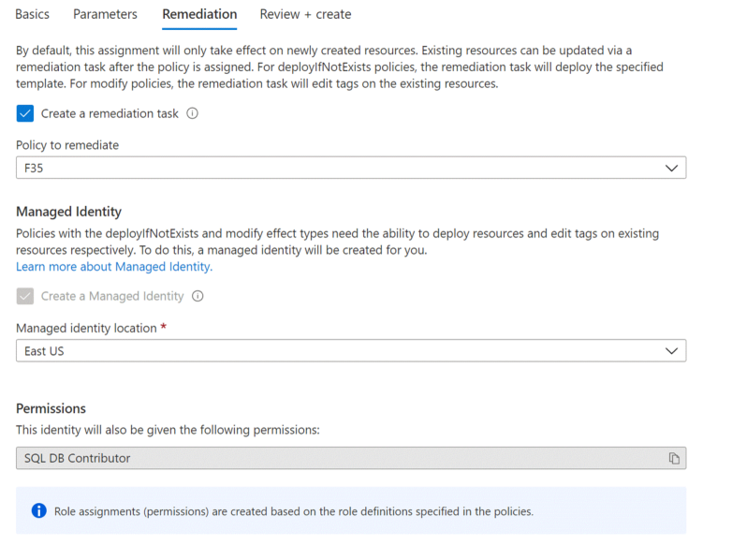Click 'This identity will also be given' text
The height and width of the screenshot is (560, 732).
(x=168, y=430)
